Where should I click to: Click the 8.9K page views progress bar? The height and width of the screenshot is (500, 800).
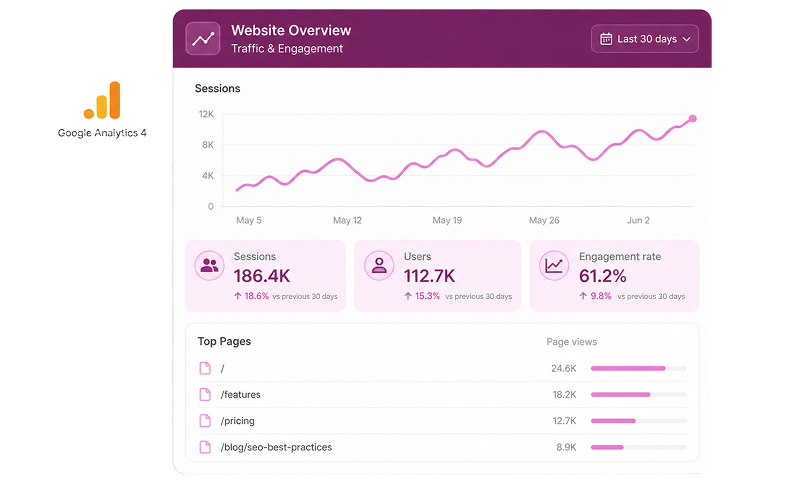[639, 447]
